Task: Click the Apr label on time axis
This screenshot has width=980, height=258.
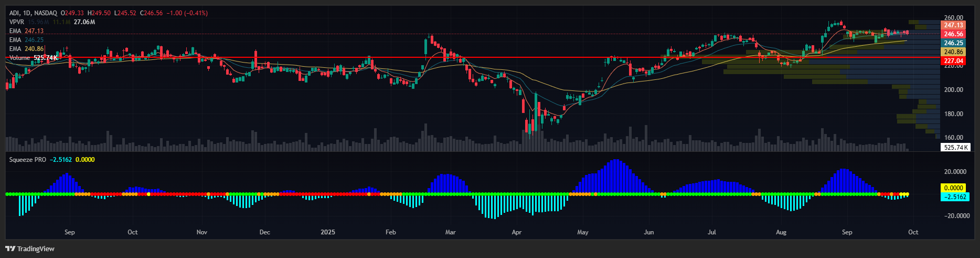Action: click(517, 232)
